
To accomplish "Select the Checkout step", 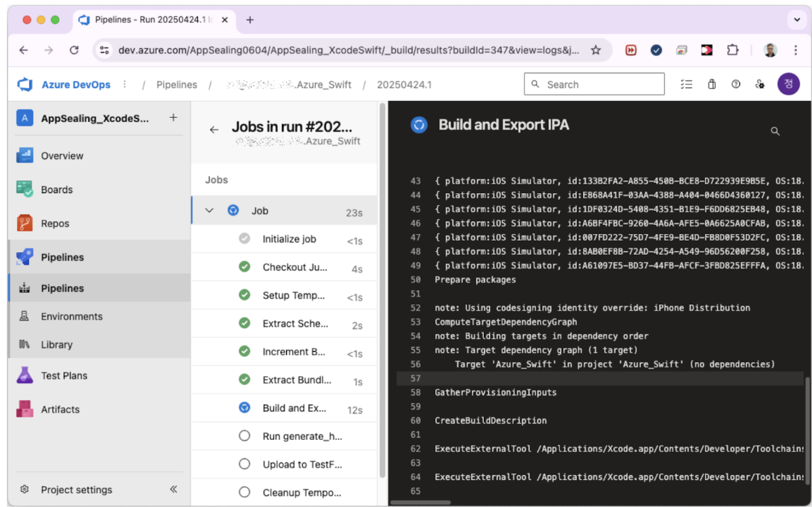I will click(x=294, y=267).
